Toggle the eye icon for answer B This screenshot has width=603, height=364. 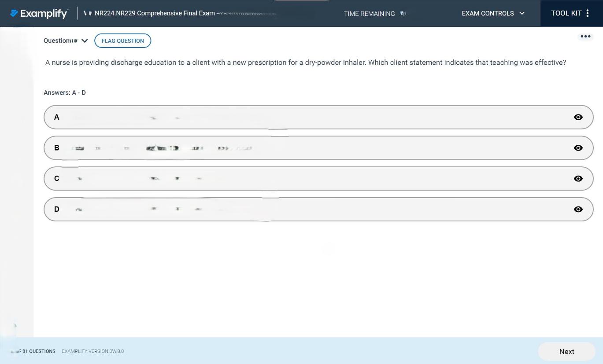click(x=578, y=148)
